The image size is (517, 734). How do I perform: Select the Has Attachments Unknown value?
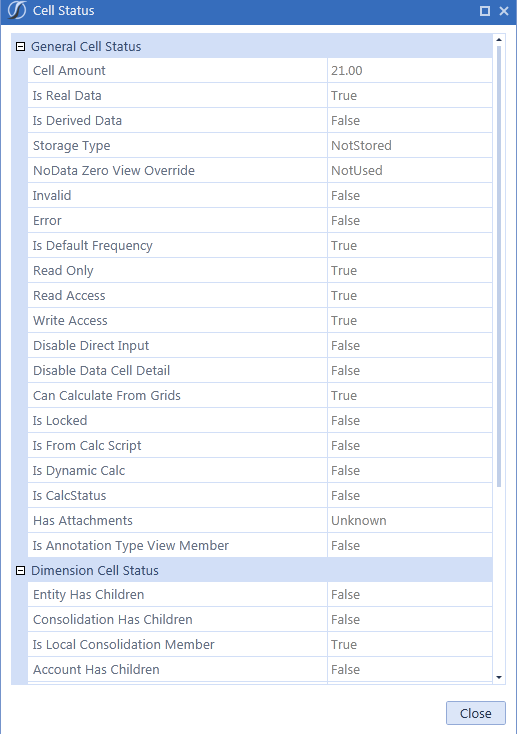359,521
